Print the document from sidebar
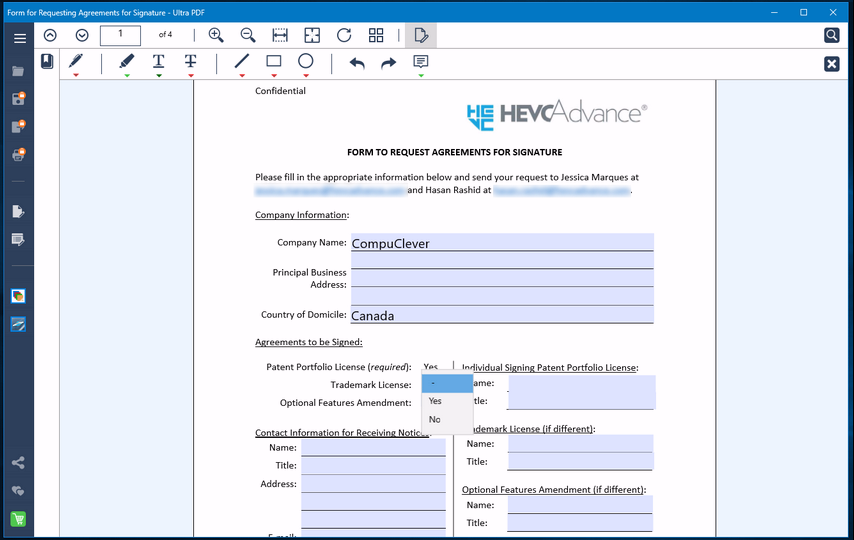Image resolution: width=854 pixels, height=540 pixels. pos(19,155)
